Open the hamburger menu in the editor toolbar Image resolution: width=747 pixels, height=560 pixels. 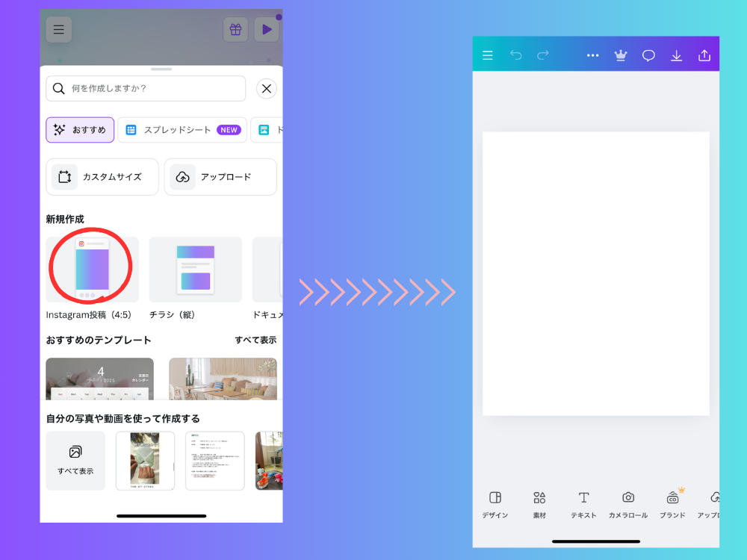point(488,55)
